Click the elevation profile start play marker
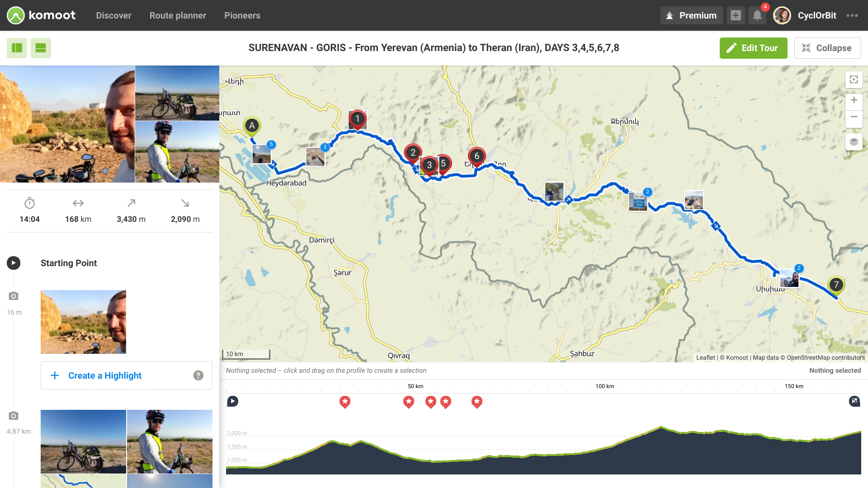 [x=232, y=401]
